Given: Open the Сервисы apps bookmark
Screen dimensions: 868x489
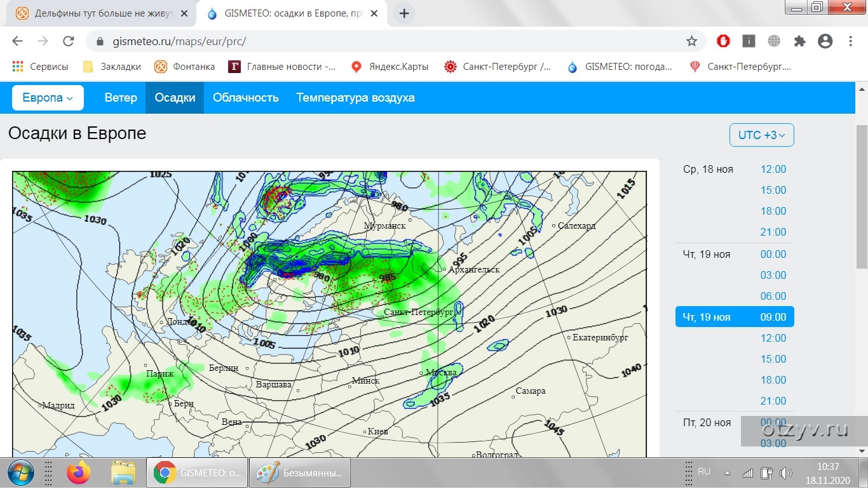Looking at the screenshot, I should point(41,66).
